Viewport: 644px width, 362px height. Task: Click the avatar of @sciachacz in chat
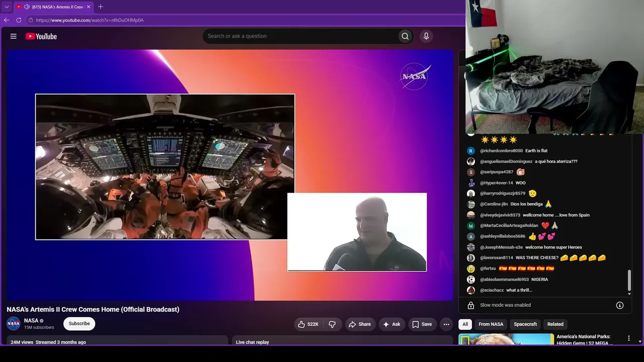point(471,290)
